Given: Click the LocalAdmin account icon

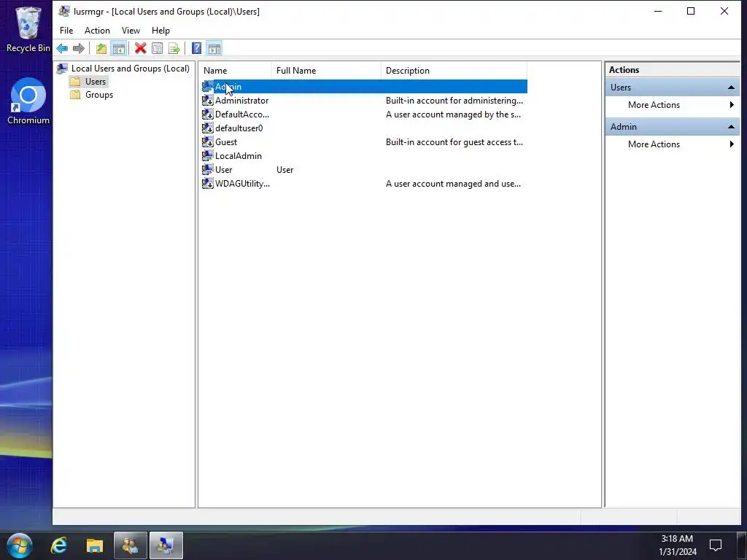Looking at the screenshot, I should point(208,156).
